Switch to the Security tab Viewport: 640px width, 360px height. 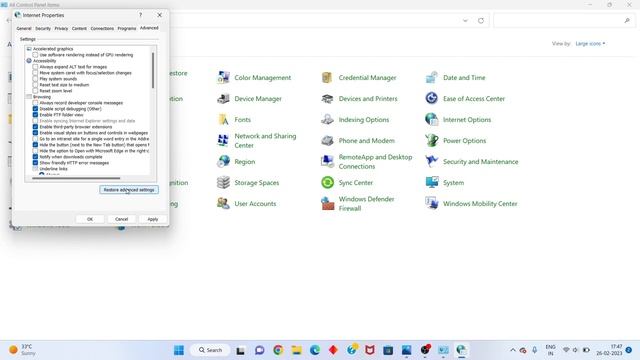pyautogui.click(x=43, y=29)
